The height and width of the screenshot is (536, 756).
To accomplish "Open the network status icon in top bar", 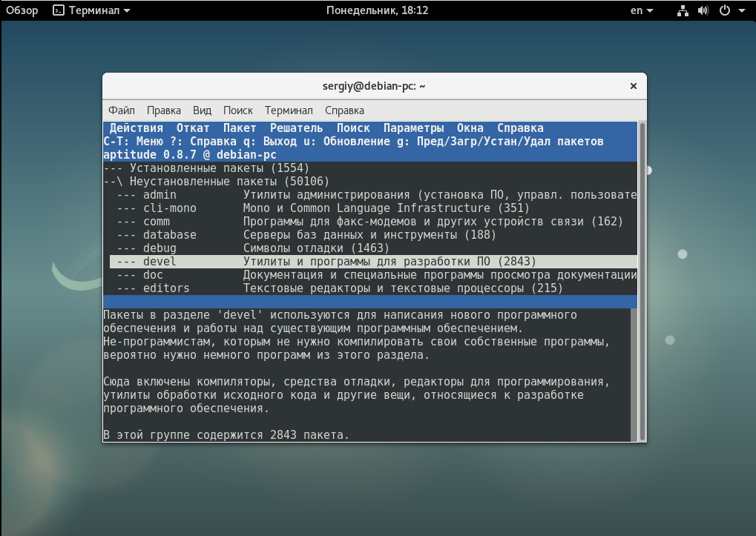I will (x=683, y=10).
